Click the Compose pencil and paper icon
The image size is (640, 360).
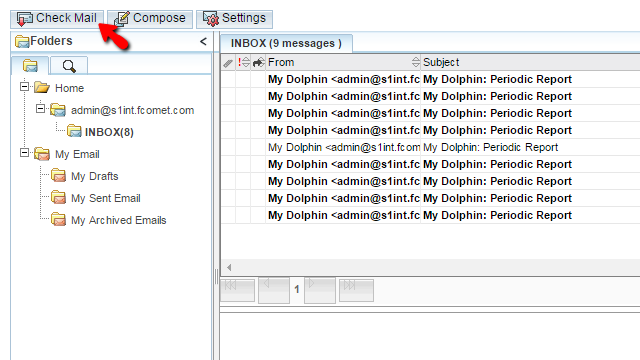(122, 19)
